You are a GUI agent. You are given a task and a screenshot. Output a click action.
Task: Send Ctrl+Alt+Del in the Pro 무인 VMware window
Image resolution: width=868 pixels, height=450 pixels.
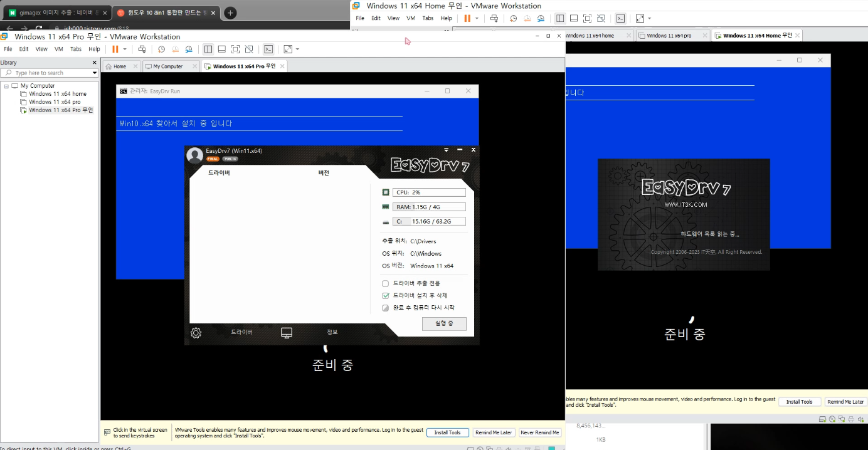click(142, 49)
